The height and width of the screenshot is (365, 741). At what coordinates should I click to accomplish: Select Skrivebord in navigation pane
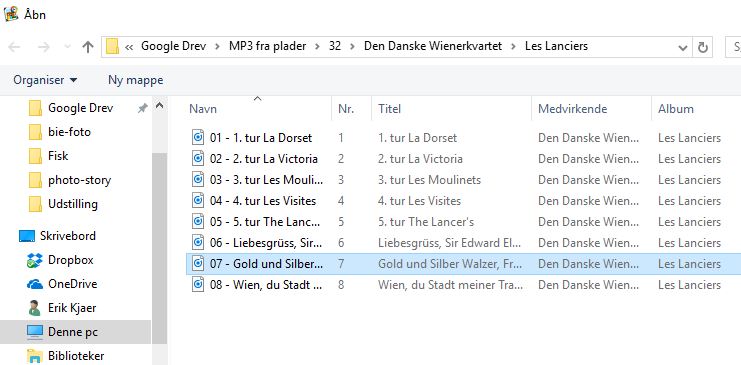(68, 236)
